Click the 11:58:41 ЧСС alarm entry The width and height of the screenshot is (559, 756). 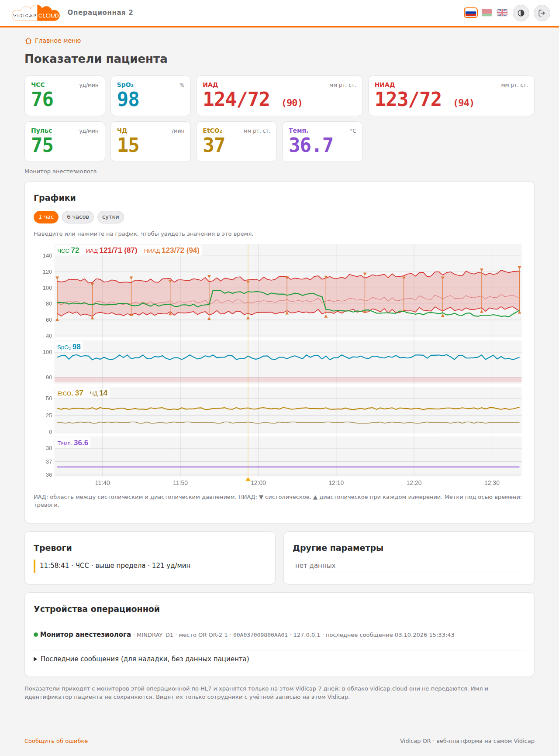pos(150,566)
